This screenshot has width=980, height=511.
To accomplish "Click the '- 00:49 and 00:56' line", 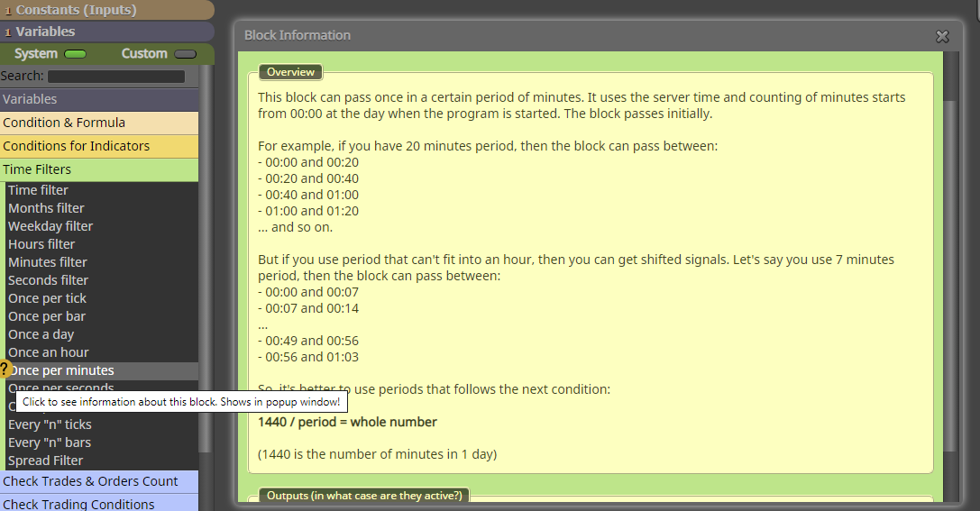I will [x=308, y=341].
